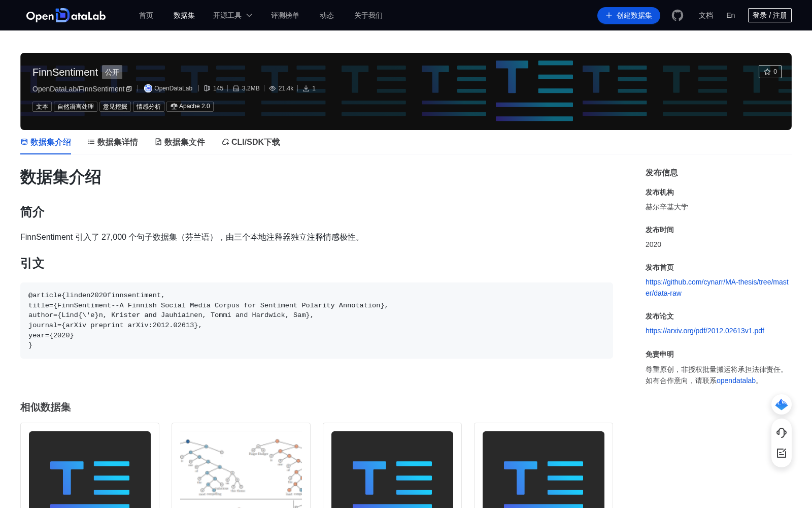Select the 数据集介绍 tab
Image resolution: width=812 pixels, height=508 pixels.
46,142
